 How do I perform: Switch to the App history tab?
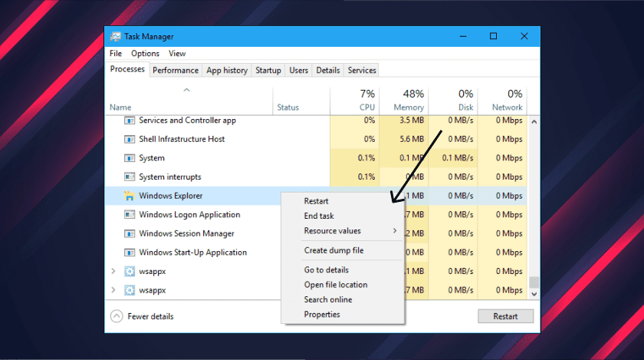(x=227, y=71)
